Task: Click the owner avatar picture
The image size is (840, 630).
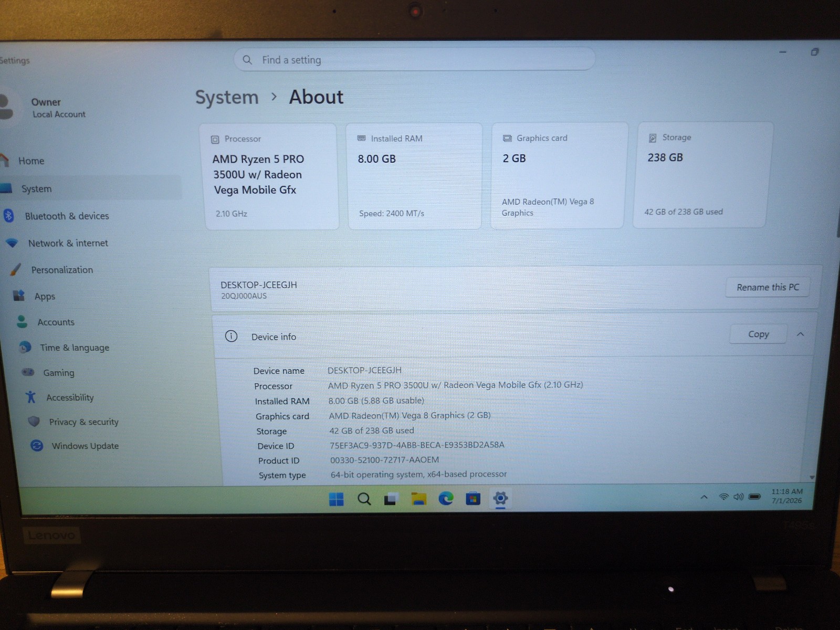Action: tap(5, 107)
